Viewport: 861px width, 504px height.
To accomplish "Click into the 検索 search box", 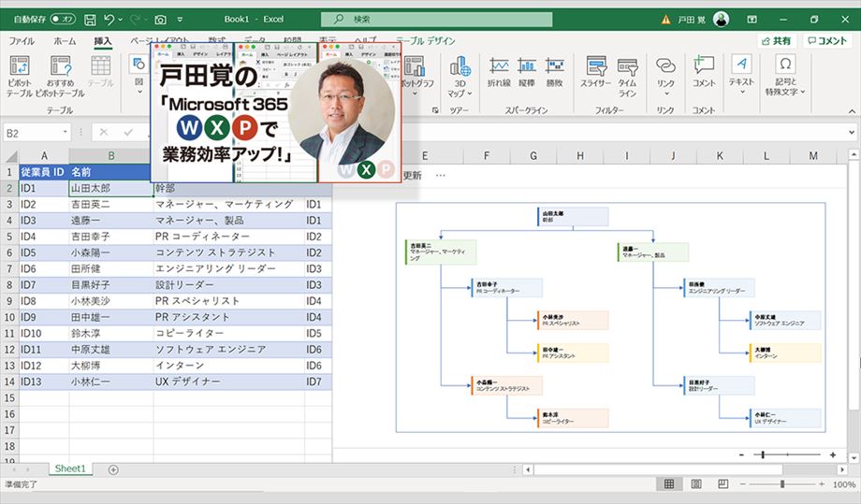I will [436, 20].
